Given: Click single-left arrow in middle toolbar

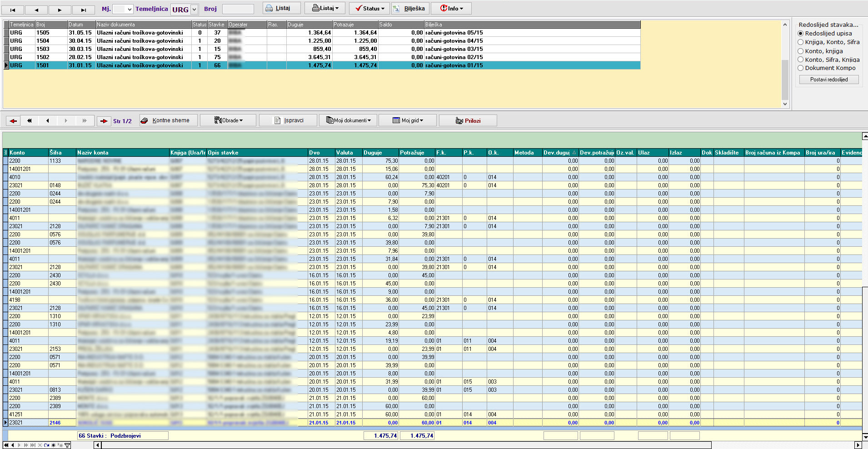Looking at the screenshot, I should [x=48, y=121].
